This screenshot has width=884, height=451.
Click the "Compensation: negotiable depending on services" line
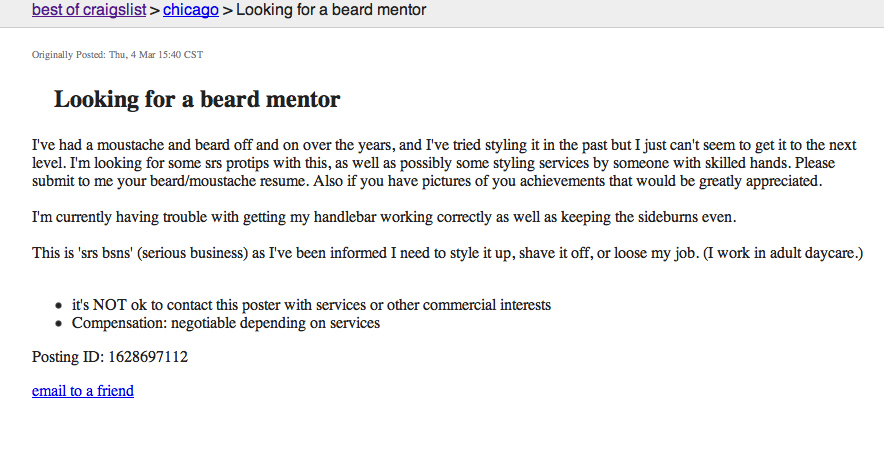click(x=226, y=323)
